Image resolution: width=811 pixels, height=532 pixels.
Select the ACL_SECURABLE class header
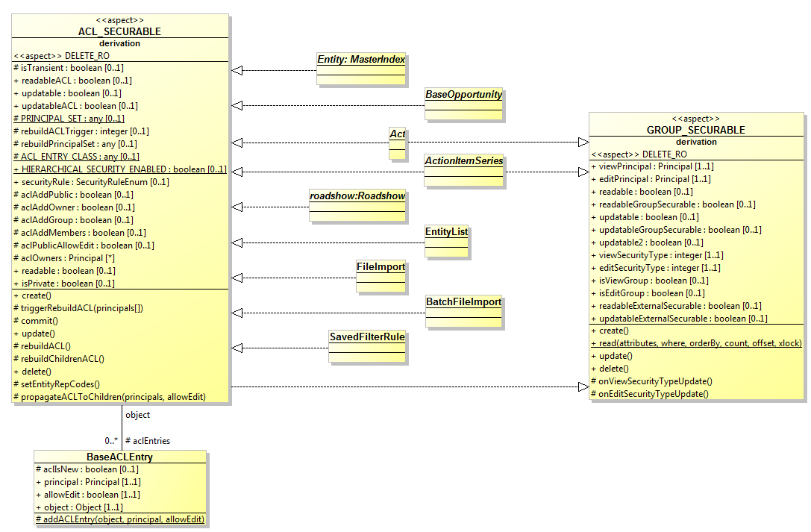(119, 31)
